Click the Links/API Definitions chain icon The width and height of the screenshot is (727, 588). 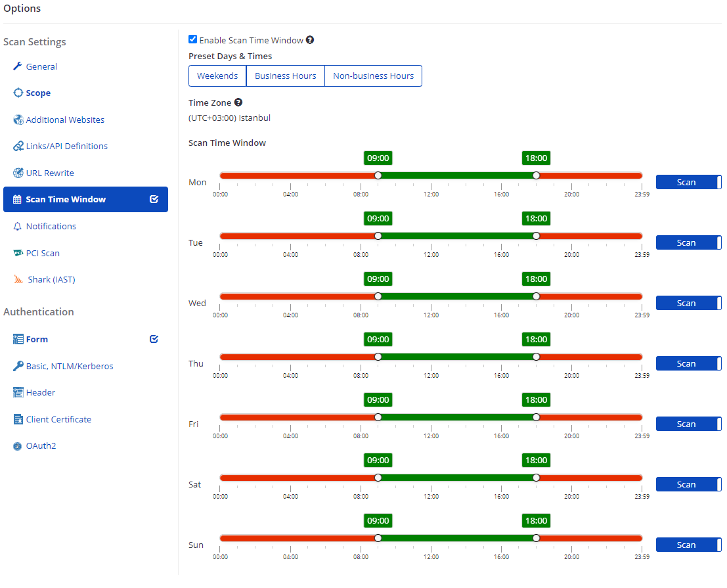(x=18, y=147)
